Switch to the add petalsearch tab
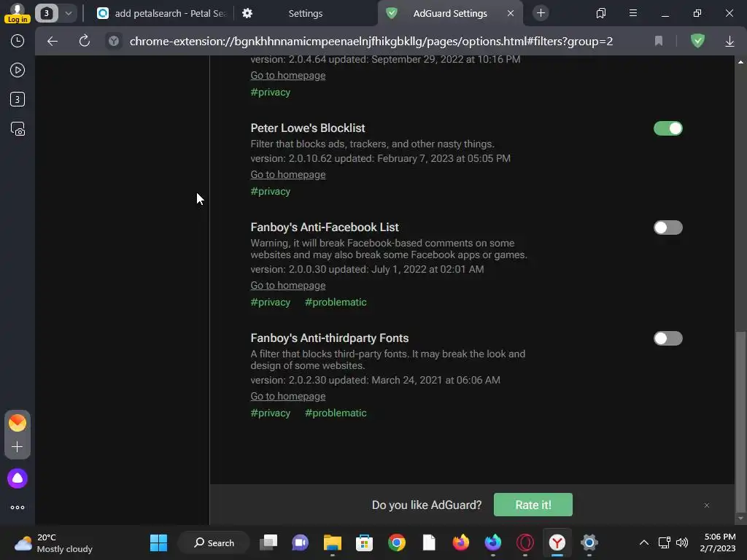This screenshot has height=560, width=747. (160, 13)
